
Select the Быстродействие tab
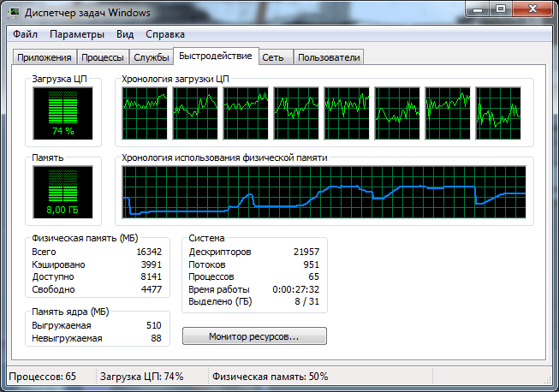tap(216, 56)
